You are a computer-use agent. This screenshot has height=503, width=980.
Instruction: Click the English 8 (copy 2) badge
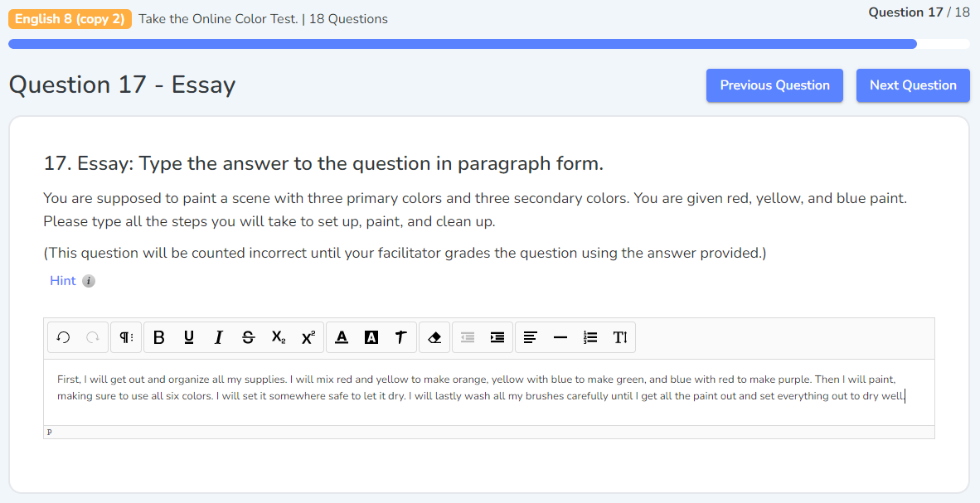tap(70, 19)
